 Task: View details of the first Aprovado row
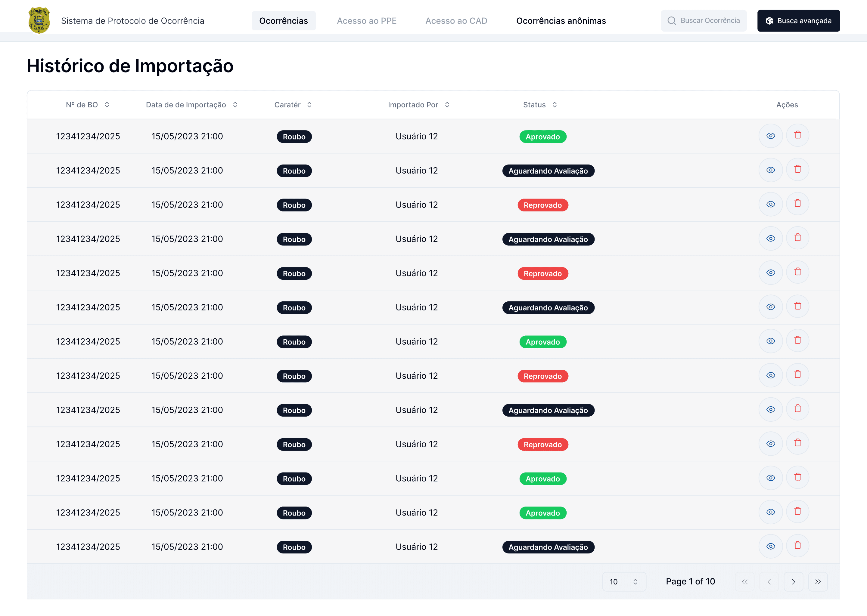pos(770,136)
